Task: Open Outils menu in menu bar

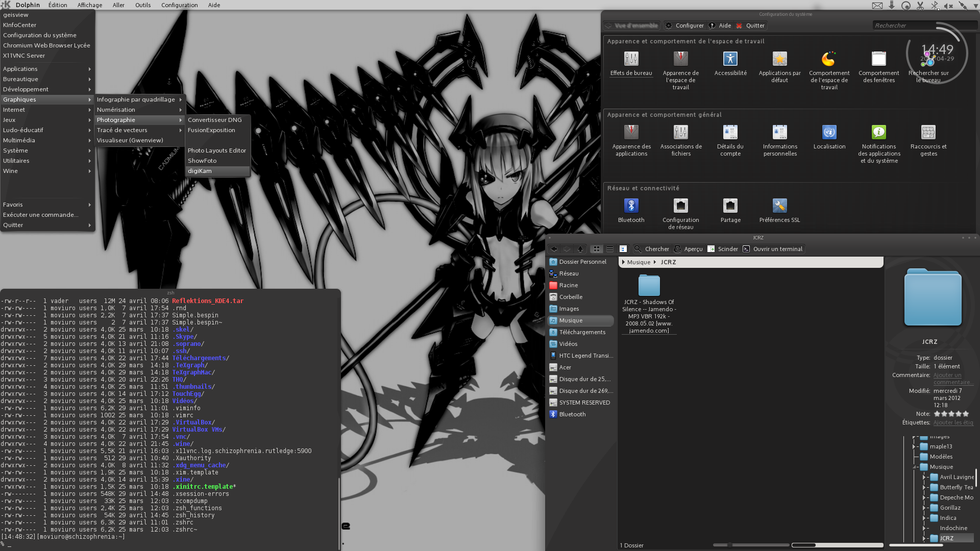Action: tap(143, 5)
